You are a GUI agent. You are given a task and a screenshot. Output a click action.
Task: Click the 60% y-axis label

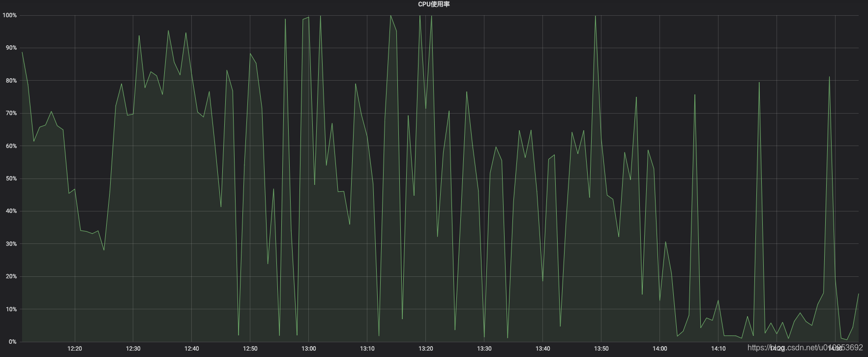point(11,146)
